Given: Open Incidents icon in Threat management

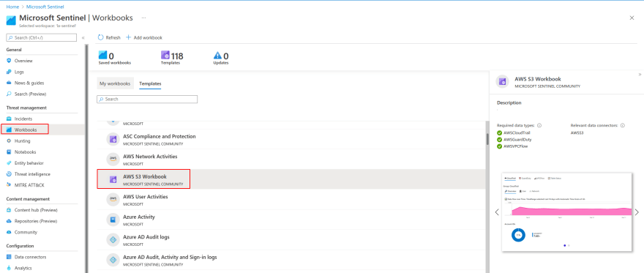Looking at the screenshot, I should click(9, 119).
